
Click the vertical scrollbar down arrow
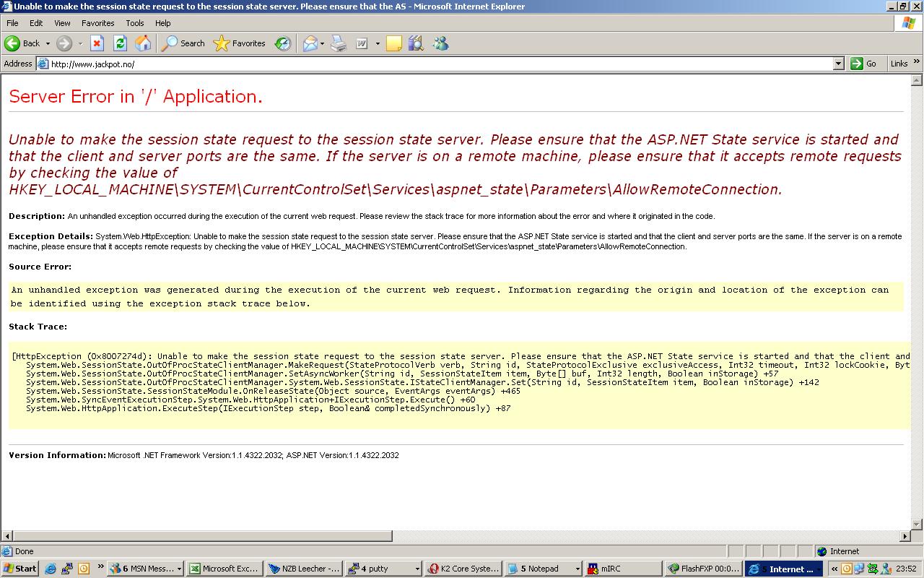pos(917,525)
